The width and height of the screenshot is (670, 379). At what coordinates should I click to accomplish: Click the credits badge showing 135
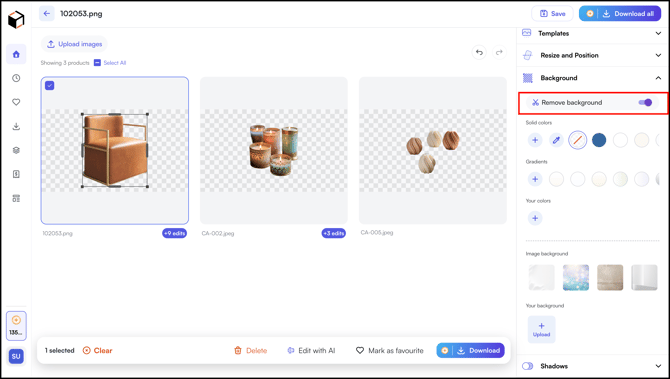16,326
